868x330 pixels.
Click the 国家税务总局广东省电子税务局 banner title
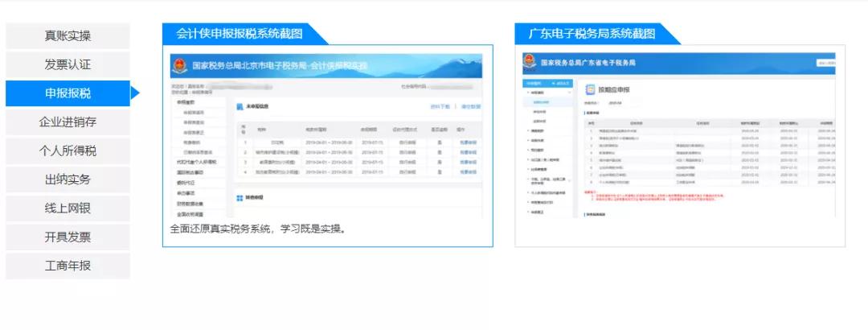click(588, 63)
